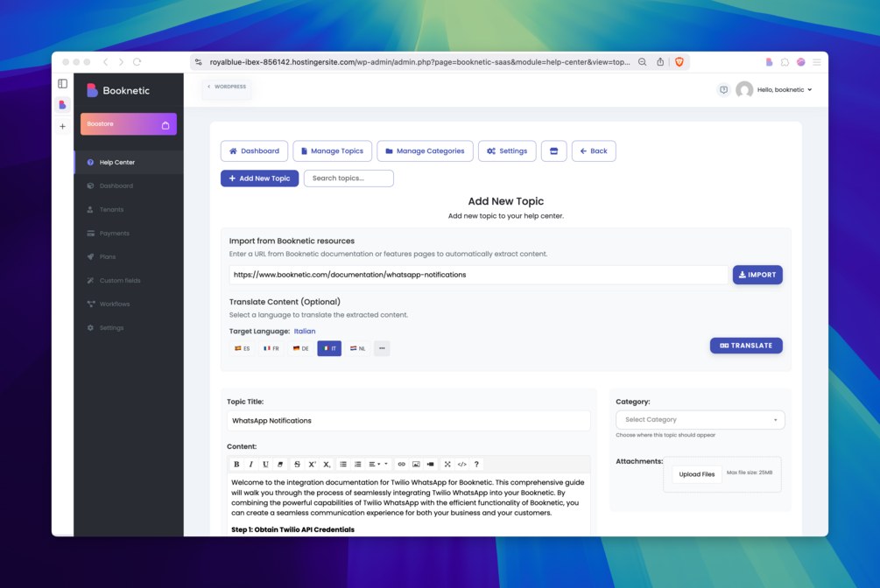This screenshot has height=588, width=880.
Task: Open the editor help question mark
Action: (476, 464)
